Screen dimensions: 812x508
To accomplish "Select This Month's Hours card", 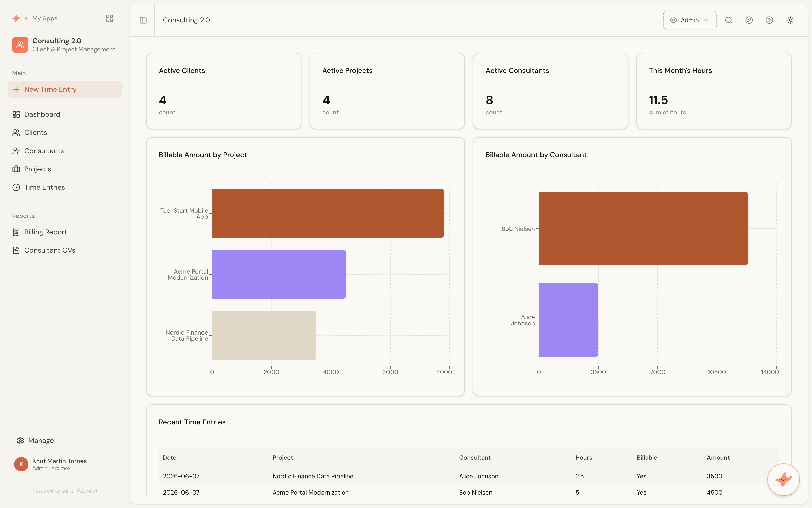I will (x=714, y=91).
